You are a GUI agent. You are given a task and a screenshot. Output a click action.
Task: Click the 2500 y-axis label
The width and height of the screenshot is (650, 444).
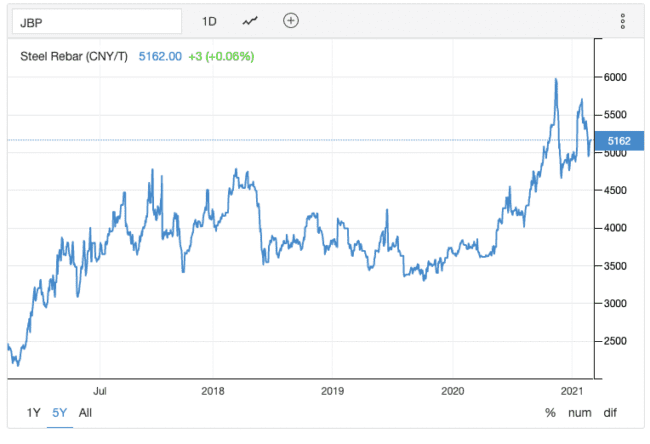tap(615, 341)
